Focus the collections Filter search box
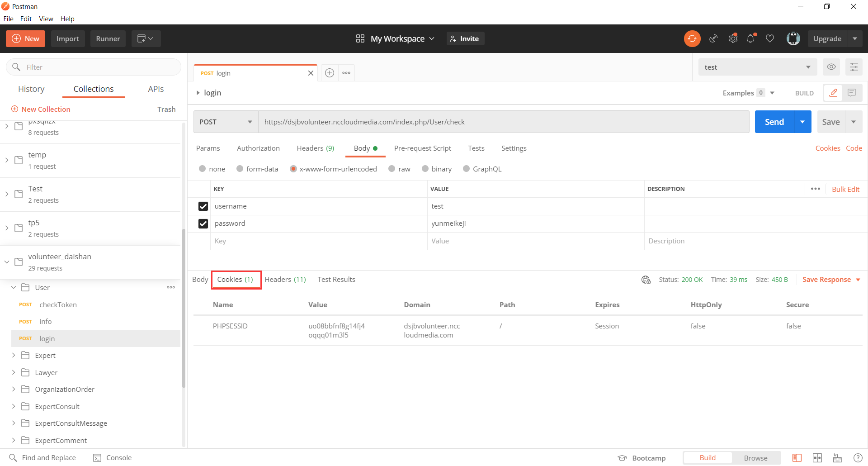The width and height of the screenshot is (868, 466). (x=94, y=67)
